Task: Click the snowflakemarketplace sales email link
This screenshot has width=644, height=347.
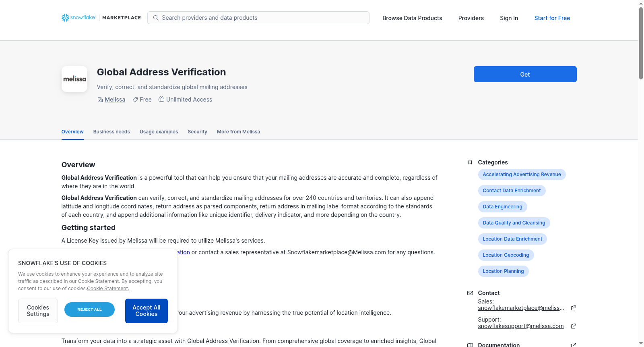Action: 521,308
